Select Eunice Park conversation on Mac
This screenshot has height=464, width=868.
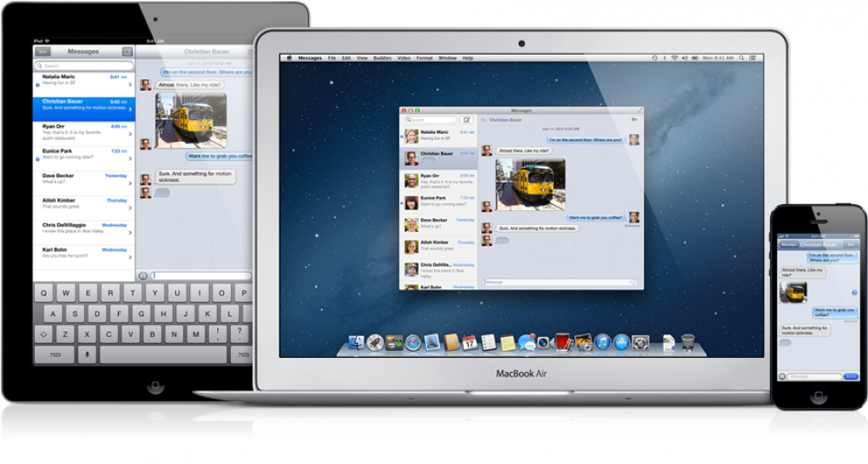438,203
